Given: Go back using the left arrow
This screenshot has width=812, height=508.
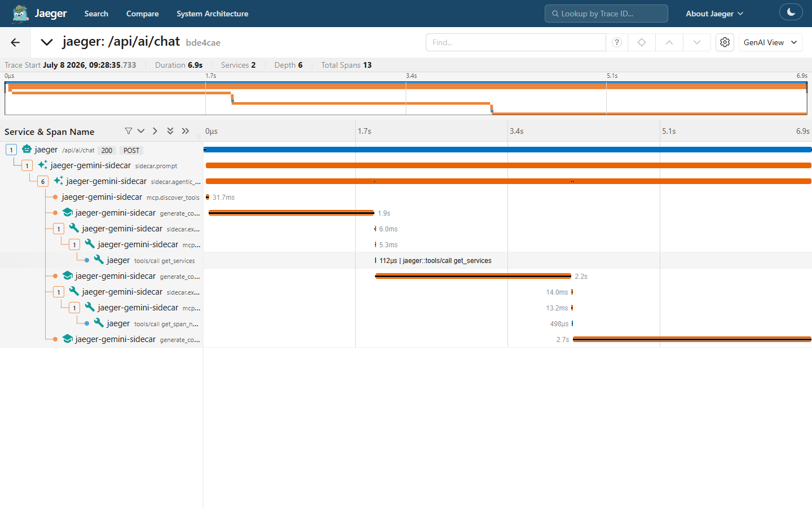Looking at the screenshot, I should [15, 42].
